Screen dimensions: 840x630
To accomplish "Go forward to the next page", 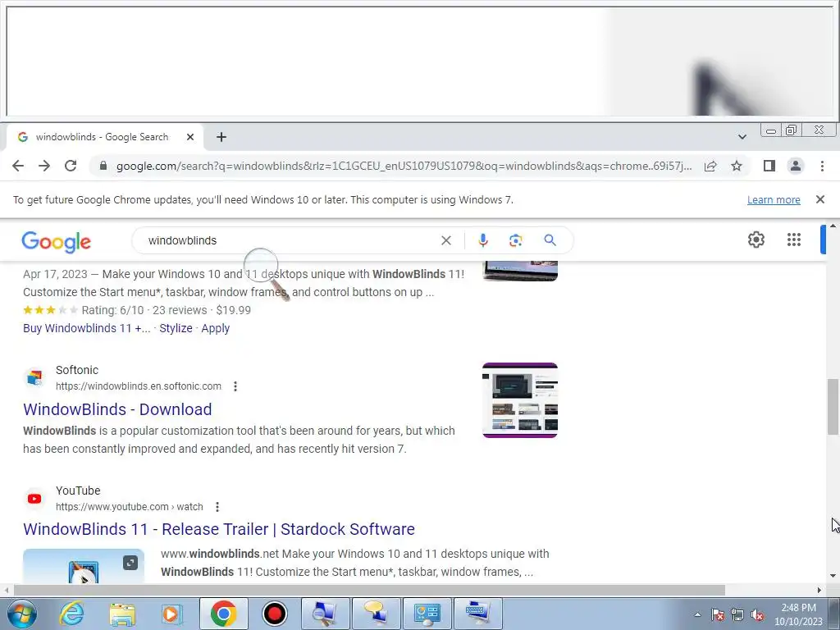I will pyautogui.click(x=44, y=166).
